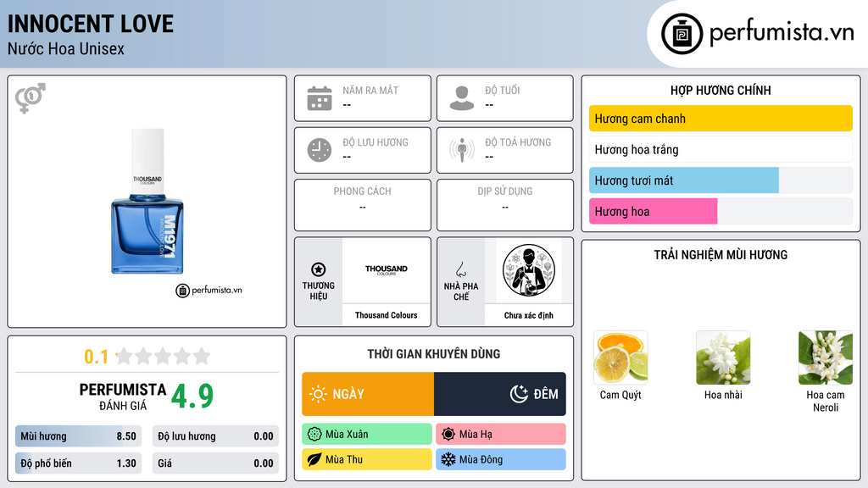
Task: Click the sillage icon for Độ toả hương
Action: (x=462, y=150)
